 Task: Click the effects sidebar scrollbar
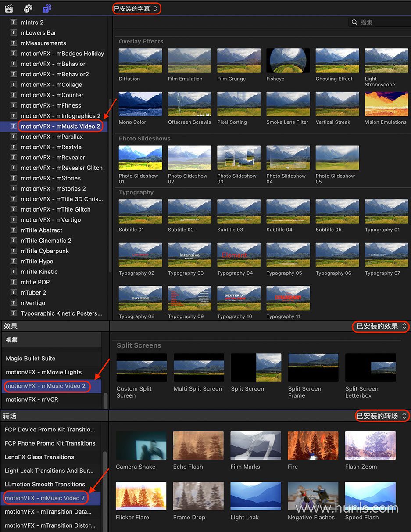(x=105, y=401)
